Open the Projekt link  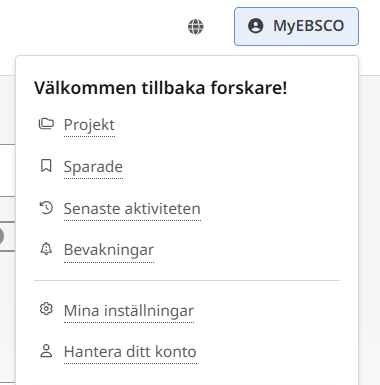(89, 125)
